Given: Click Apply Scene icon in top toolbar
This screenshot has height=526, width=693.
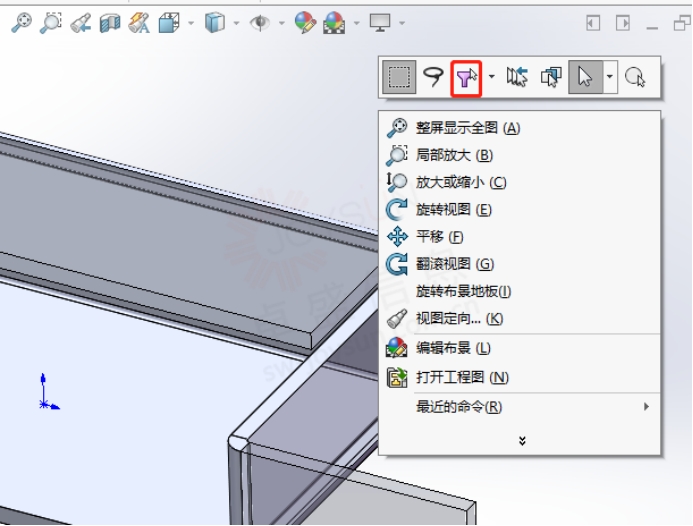Looking at the screenshot, I should [x=334, y=23].
